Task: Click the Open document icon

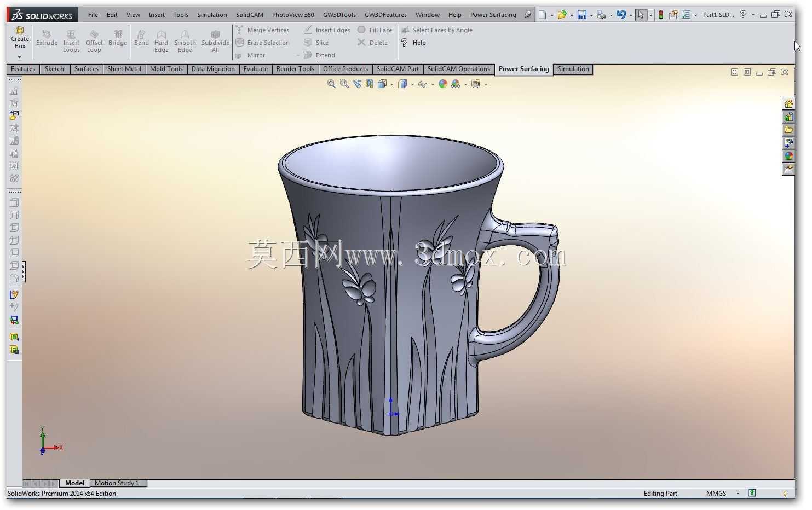Action: pyautogui.click(x=562, y=15)
